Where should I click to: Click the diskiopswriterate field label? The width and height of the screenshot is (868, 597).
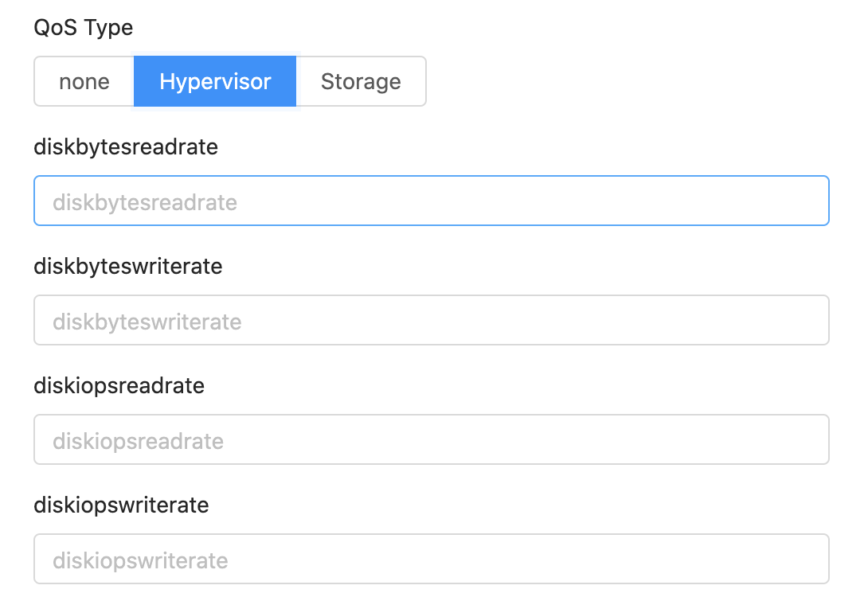[119, 505]
